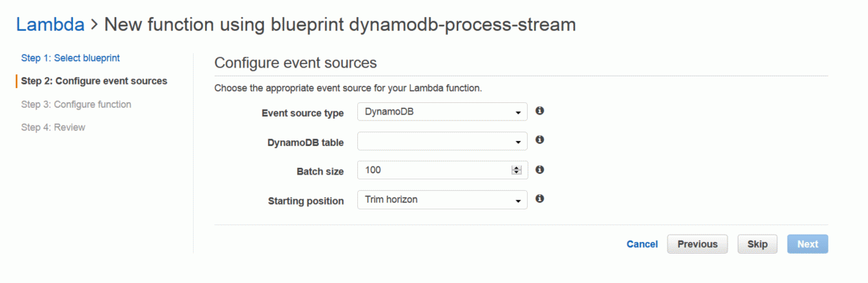The height and width of the screenshot is (283, 868).
Task: Click the Configure event sources heading
Action: [x=295, y=63]
